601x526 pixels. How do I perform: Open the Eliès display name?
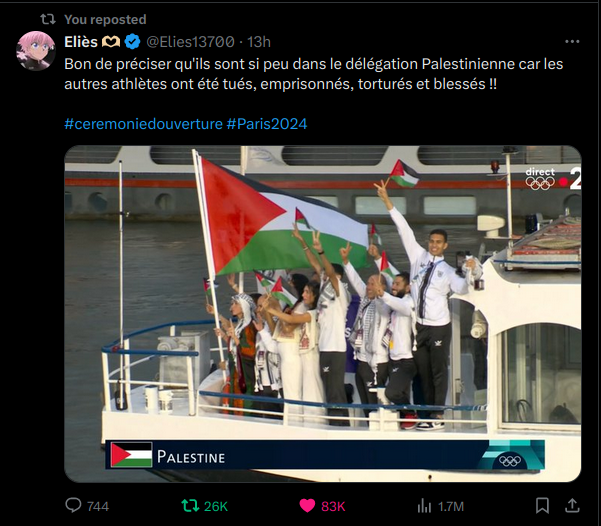pos(81,42)
